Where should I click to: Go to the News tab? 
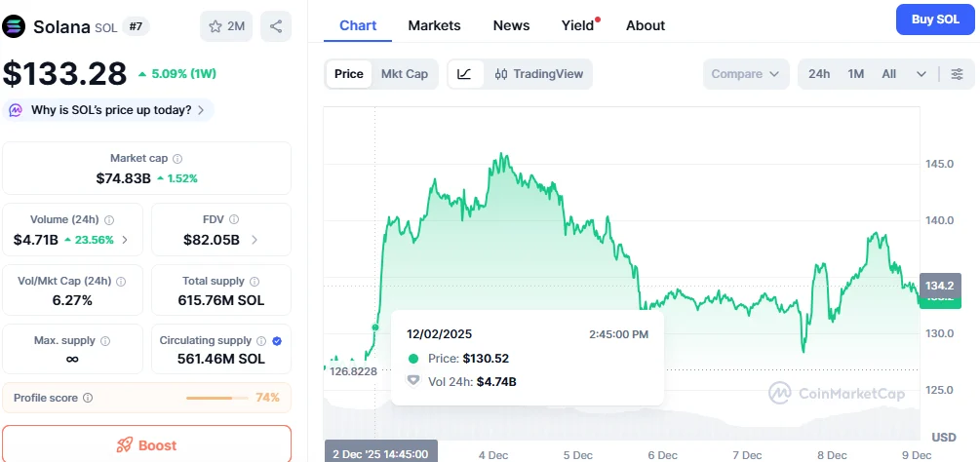coord(511,25)
